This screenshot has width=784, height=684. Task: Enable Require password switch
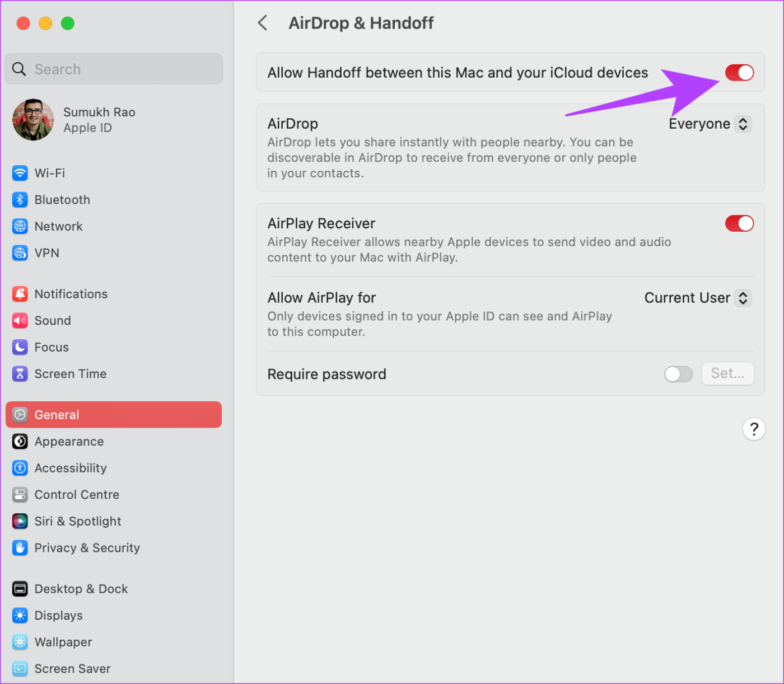(679, 374)
